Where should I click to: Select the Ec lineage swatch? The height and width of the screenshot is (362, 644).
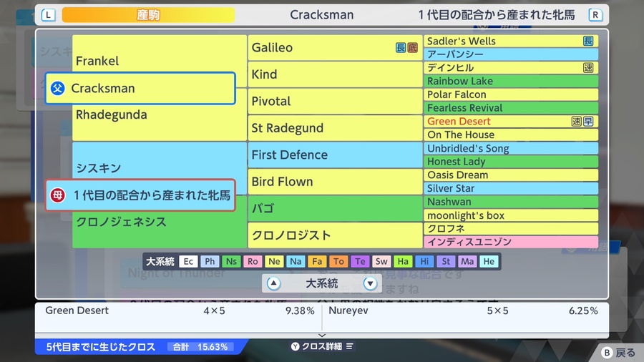pos(188,261)
